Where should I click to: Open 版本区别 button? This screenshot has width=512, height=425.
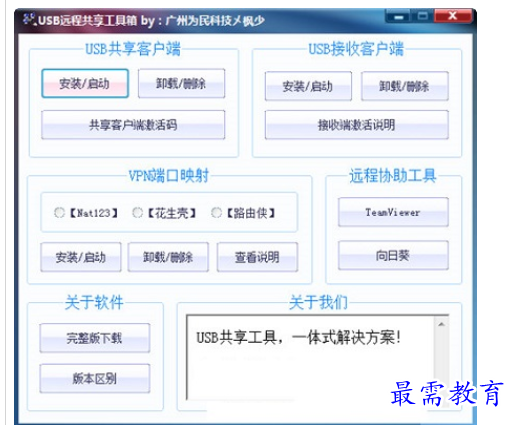tap(95, 378)
